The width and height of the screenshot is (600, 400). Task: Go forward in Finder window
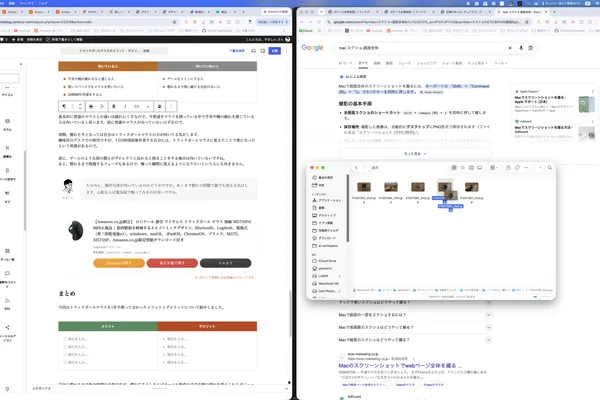[364, 168]
